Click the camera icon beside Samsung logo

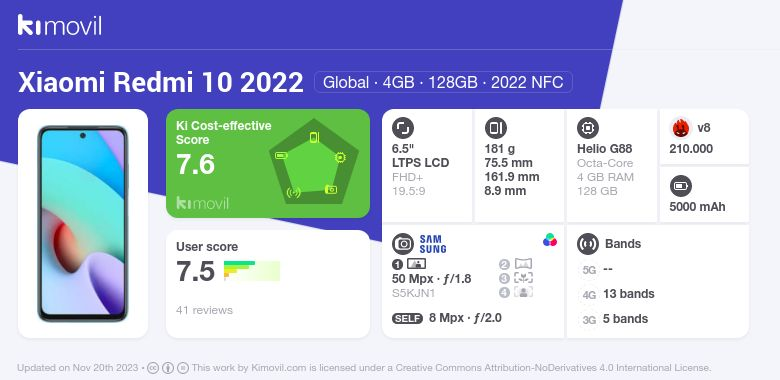pos(402,244)
